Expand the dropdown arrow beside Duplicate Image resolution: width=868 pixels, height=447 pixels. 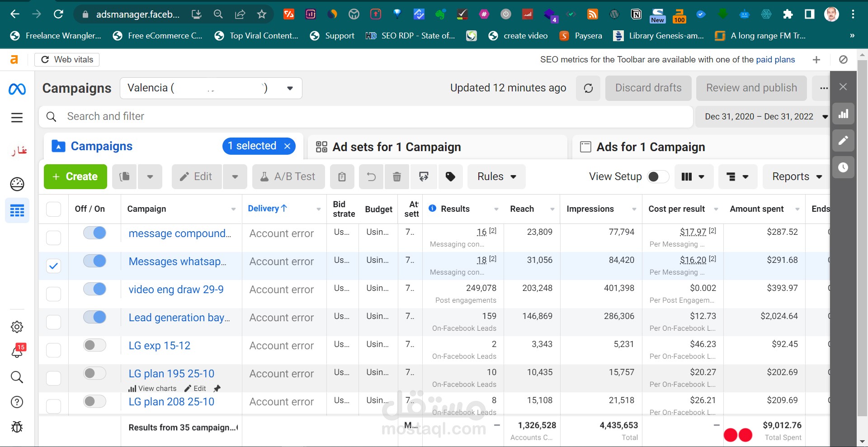click(150, 176)
